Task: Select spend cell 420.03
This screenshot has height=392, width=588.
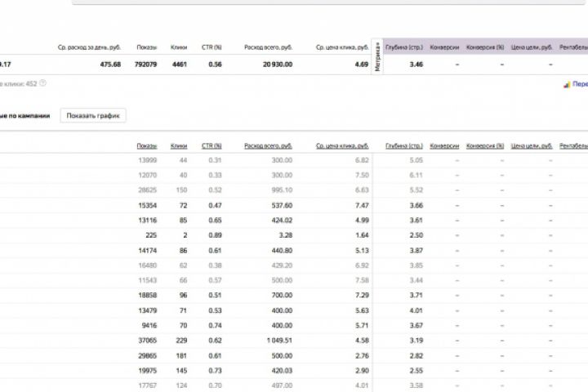Action: click(x=282, y=371)
